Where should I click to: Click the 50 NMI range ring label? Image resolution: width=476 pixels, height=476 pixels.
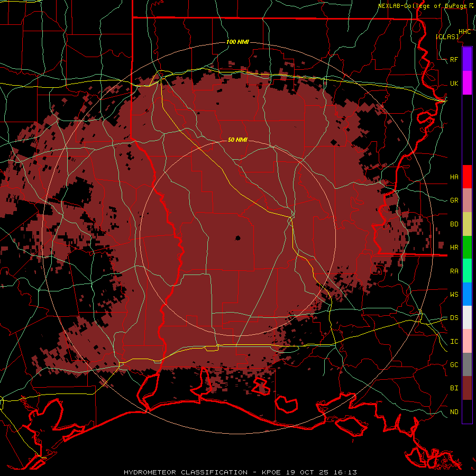pyautogui.click(x=237, y=140)
